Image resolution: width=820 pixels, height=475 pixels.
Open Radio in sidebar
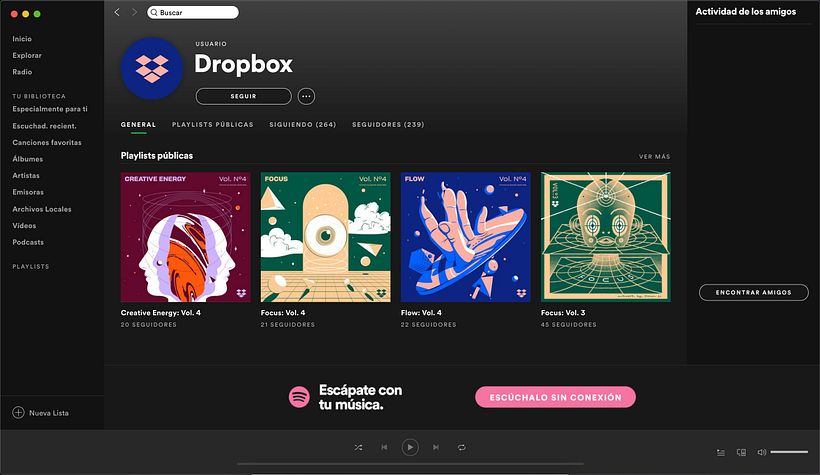[22, 72]
